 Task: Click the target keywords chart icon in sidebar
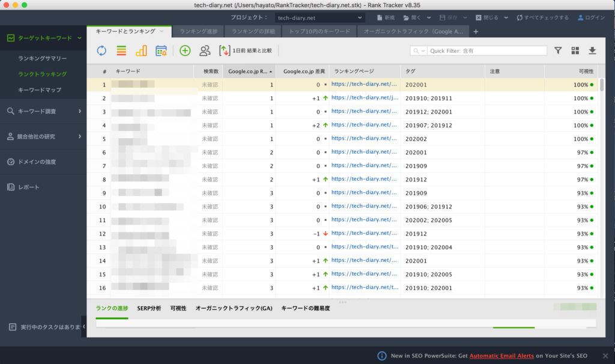[x=11, y=38]
